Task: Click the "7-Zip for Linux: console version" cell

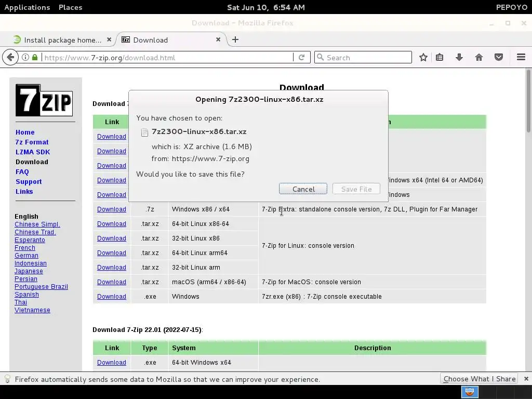Action: point(372,246)
